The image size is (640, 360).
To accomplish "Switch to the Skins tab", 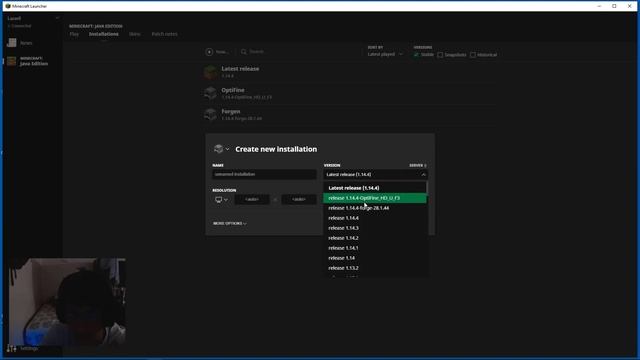I will click(135, 34).
